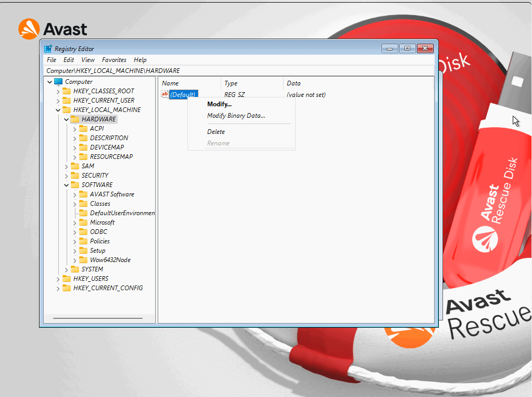Close the Registry Editor window
Viewport: 532px width, 397px height.
point(425,48)
